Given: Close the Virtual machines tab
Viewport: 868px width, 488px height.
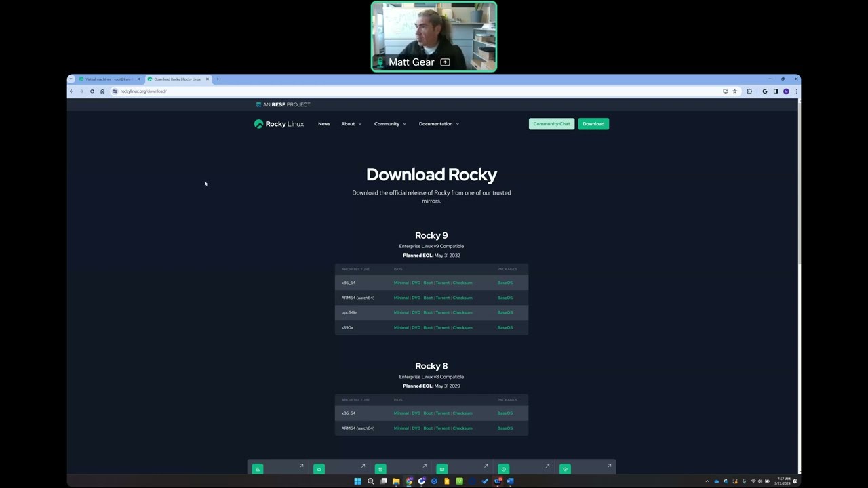Looking at the screenshot, I should click(138, 79).
